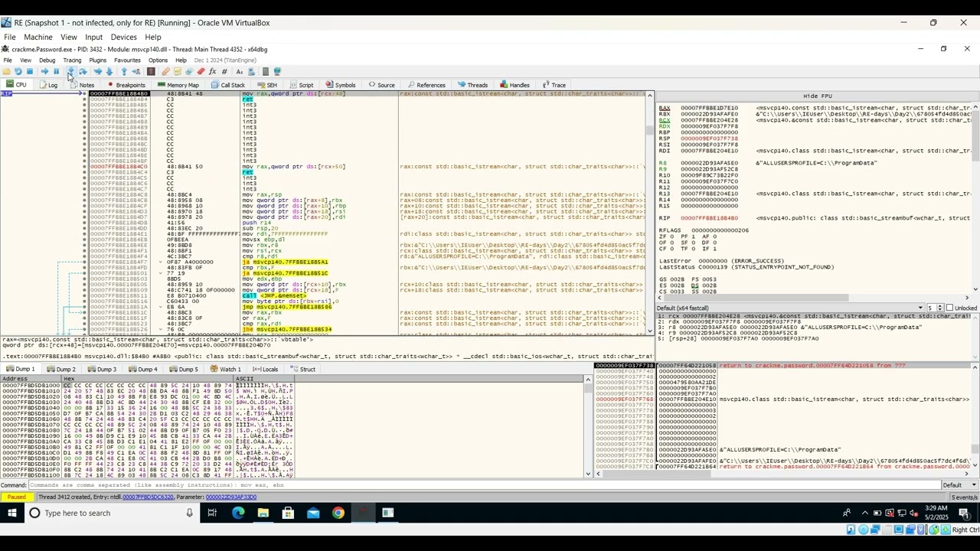Open the Trace tab

pos(554,85)
